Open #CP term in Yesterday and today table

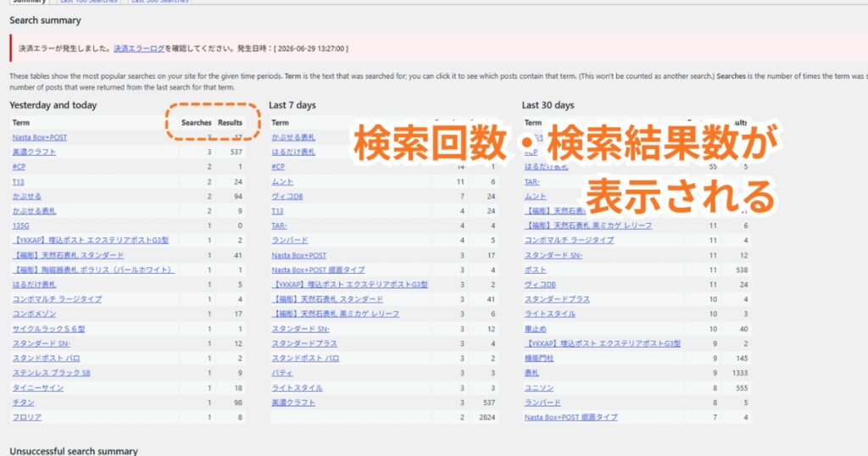coord(19,167)
